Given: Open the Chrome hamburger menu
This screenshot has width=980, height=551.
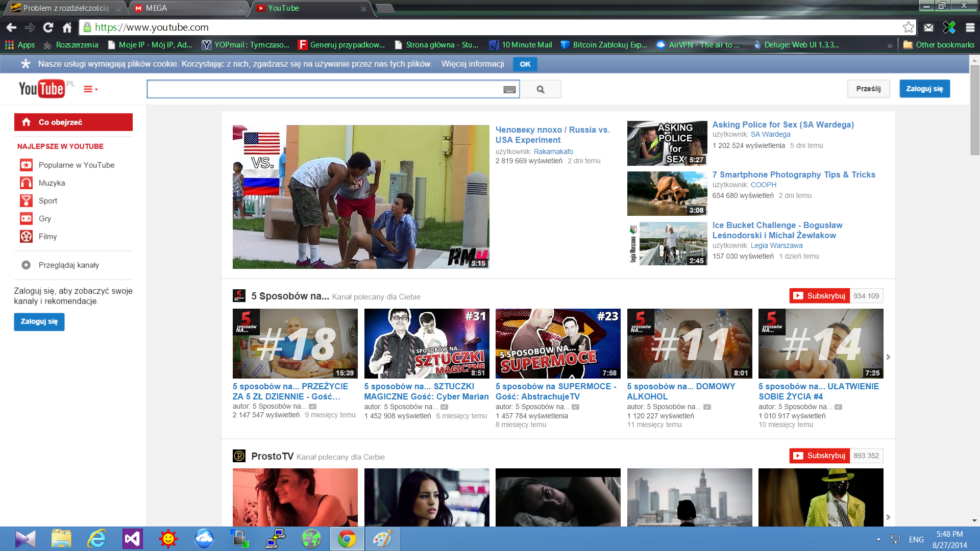Looking at the screenshot, I should 970,28.
